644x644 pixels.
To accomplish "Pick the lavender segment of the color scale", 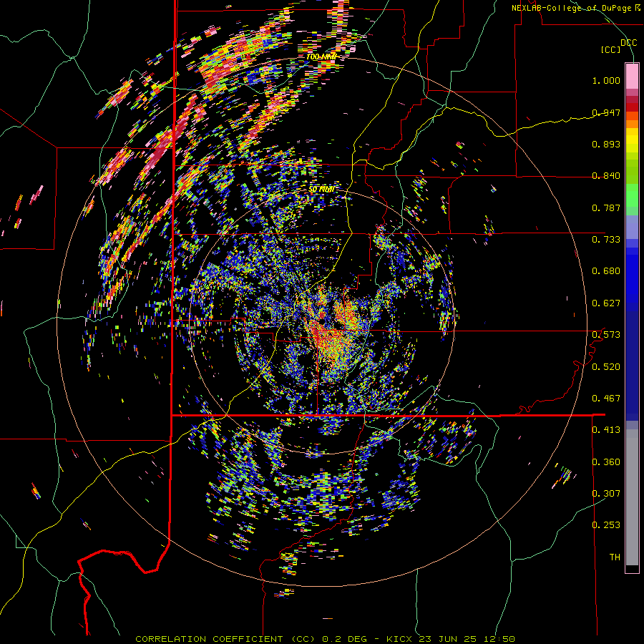I will pos(632,227).
